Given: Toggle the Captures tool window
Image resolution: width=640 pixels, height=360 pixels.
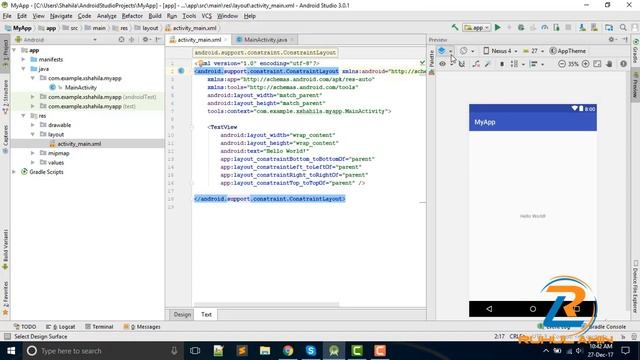Looking at the screenshot, I should [5, 139].
